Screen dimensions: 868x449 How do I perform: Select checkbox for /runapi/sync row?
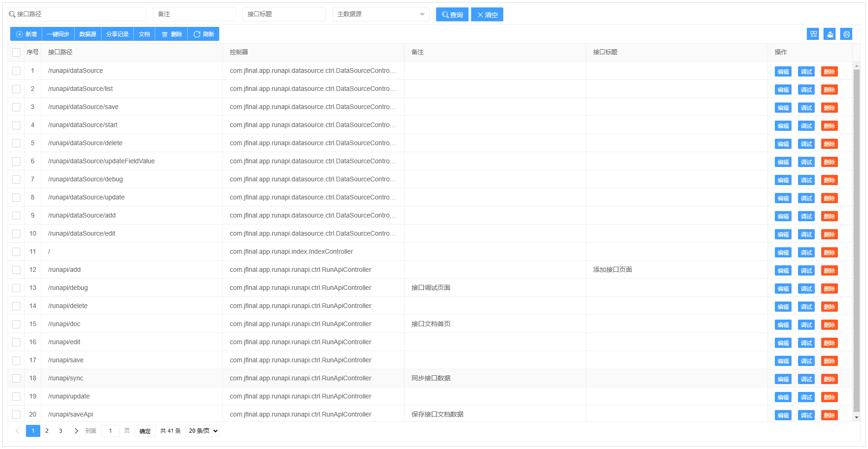(x=16, y=378)
